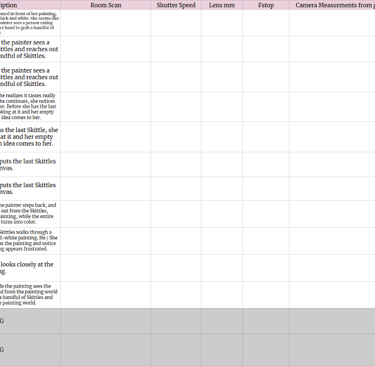Image resolution: width=375 pixels, height=366 pixels.
Task: Select the description cell mentioning 'in front of her painting'
Action: (30, 23)
